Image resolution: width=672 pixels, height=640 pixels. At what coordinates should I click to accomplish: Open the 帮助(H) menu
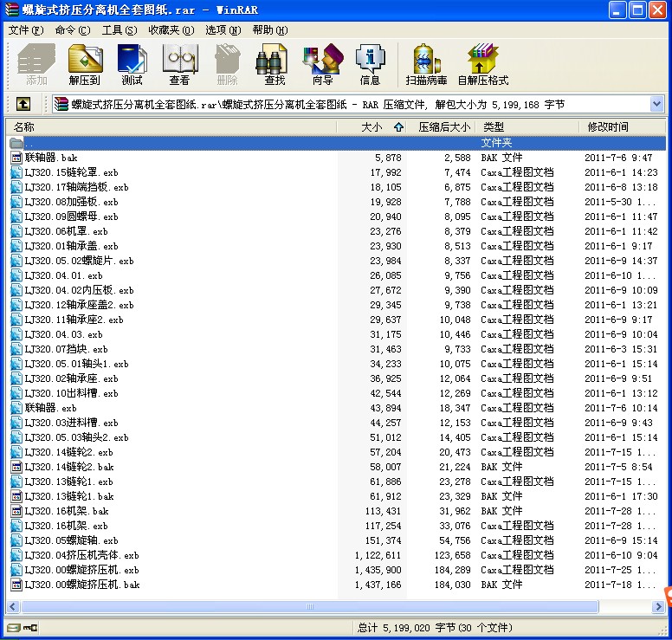click(x=270, y=30)
